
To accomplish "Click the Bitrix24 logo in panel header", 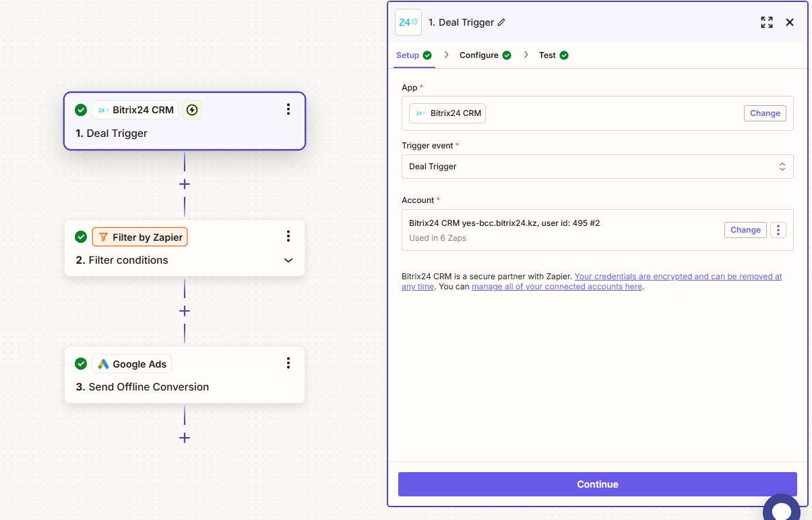I will click(x=408, y=22).
